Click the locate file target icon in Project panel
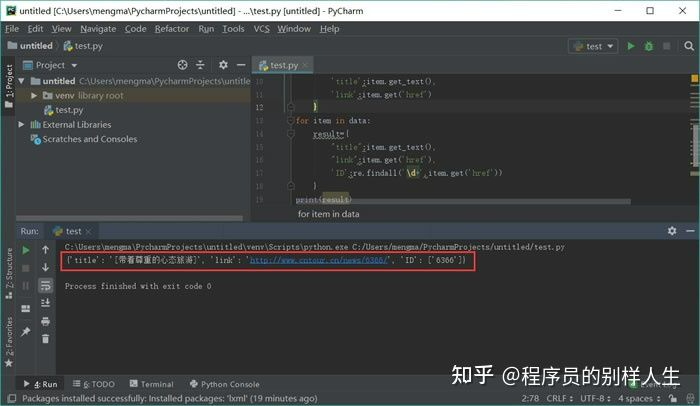This screenshot has width=700, height=406. click(x=182, y=65)
